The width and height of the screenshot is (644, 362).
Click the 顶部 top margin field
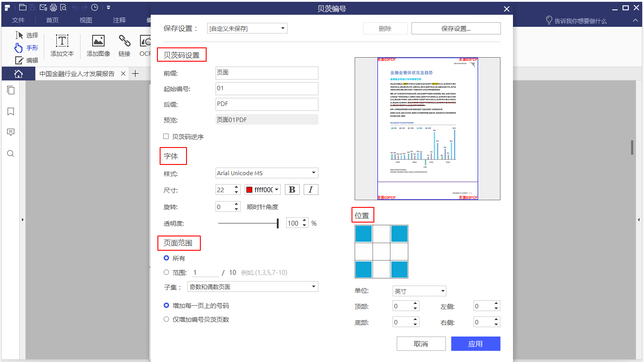click(x=406, y=306)
